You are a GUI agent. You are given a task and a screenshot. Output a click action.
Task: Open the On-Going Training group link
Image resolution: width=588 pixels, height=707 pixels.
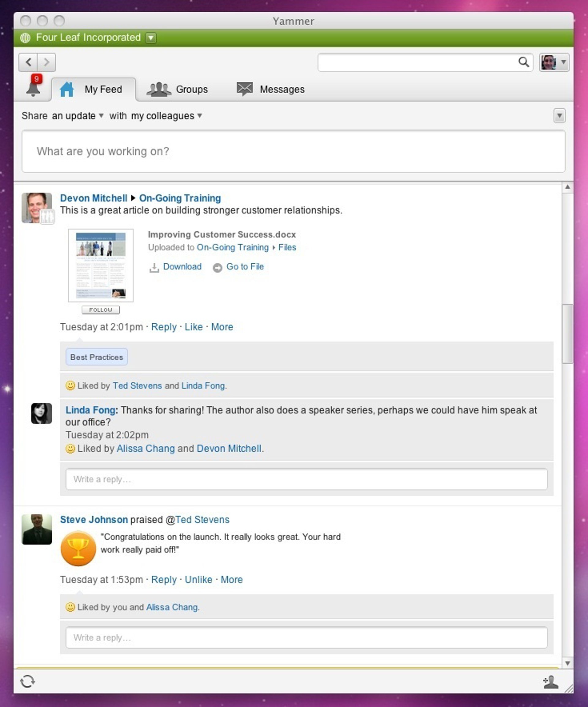tap(180, 198)
